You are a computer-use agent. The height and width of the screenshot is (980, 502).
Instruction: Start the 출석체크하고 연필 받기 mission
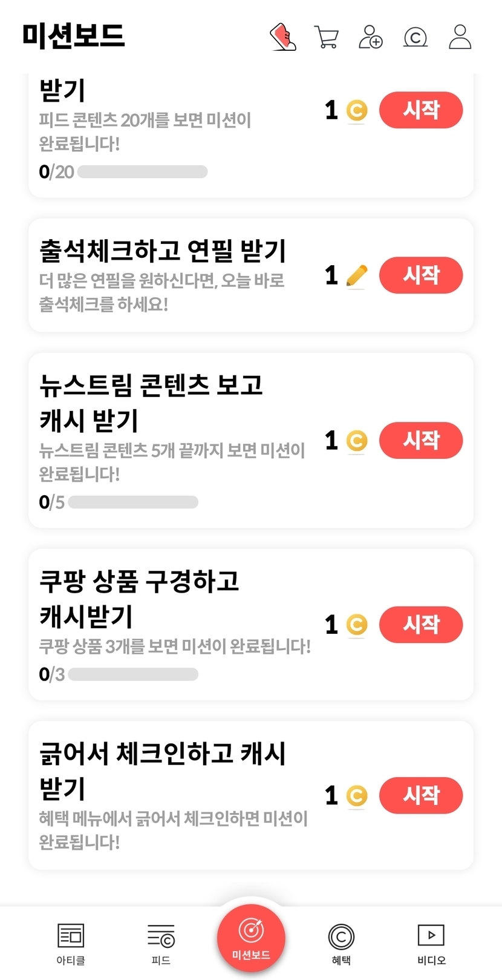tap(421, 275)
